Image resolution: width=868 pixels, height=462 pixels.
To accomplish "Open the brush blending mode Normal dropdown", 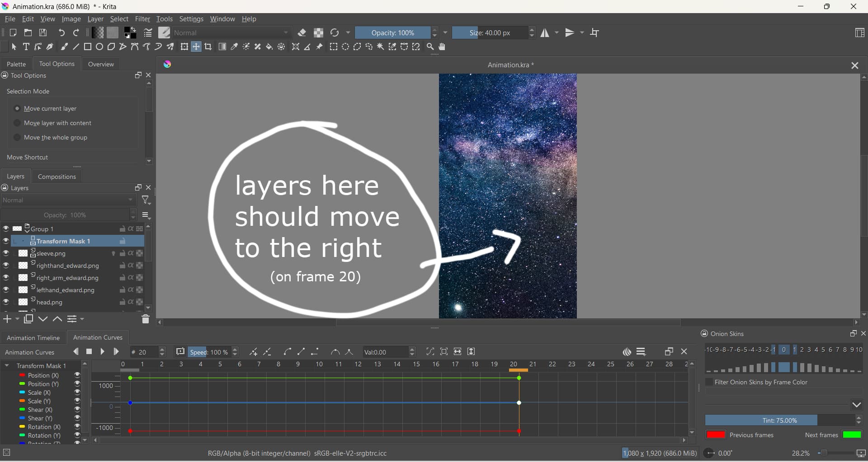I will 231,33.
